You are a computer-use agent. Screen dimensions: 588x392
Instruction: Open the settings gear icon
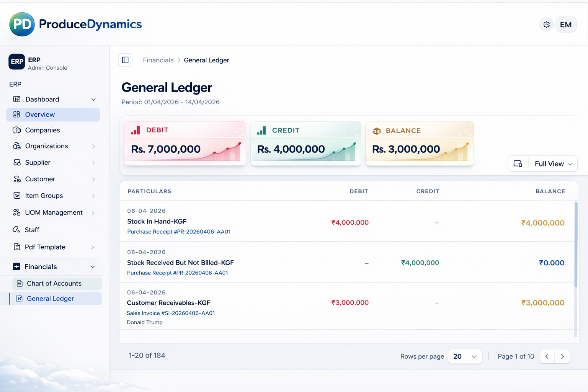pyautogui.click(x=546, y=24)
